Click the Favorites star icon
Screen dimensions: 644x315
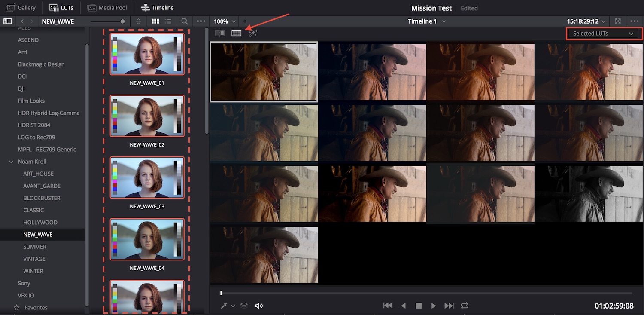[17, 308]
